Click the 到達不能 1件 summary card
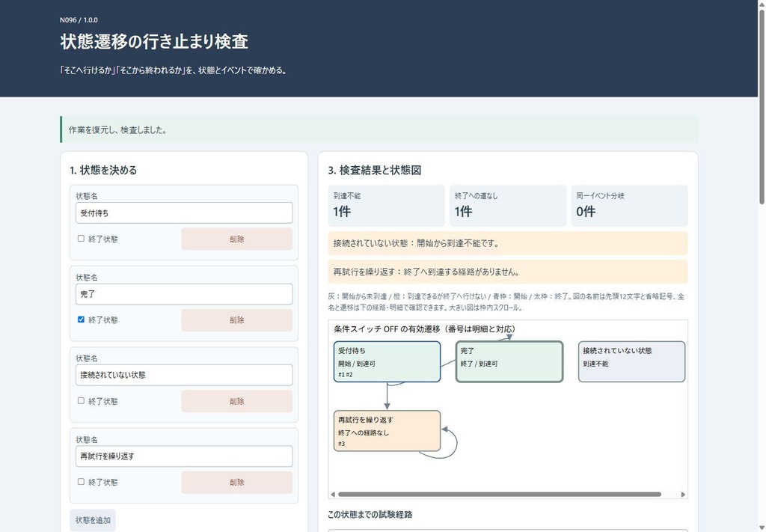The width and height of the screenshot is (766, 532). [387, 206]
